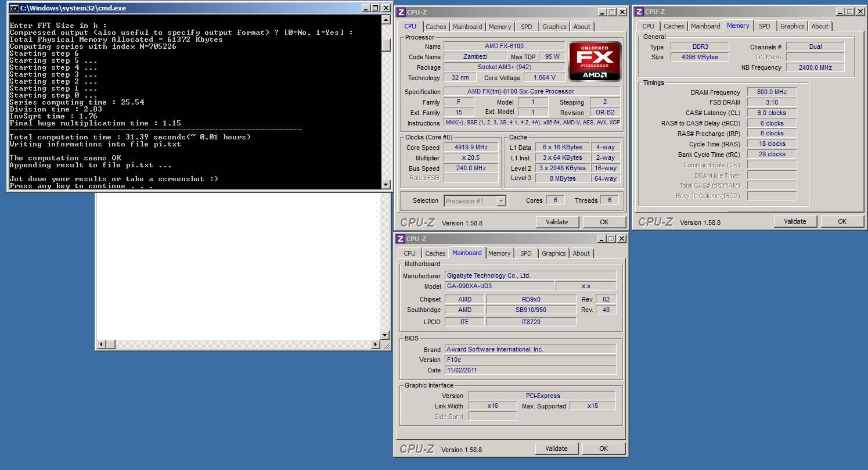Switch to Caches tab in Mainboard window

click(x=435, y=253)
